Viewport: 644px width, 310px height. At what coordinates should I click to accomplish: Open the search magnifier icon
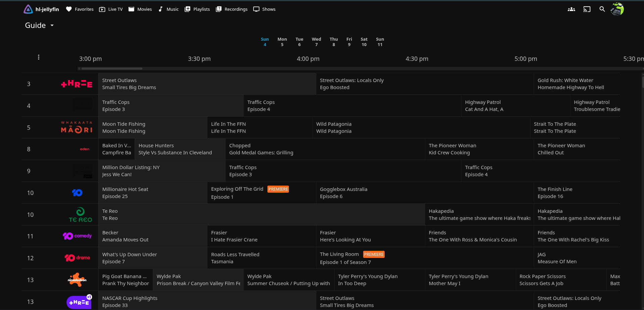[602, 9]
